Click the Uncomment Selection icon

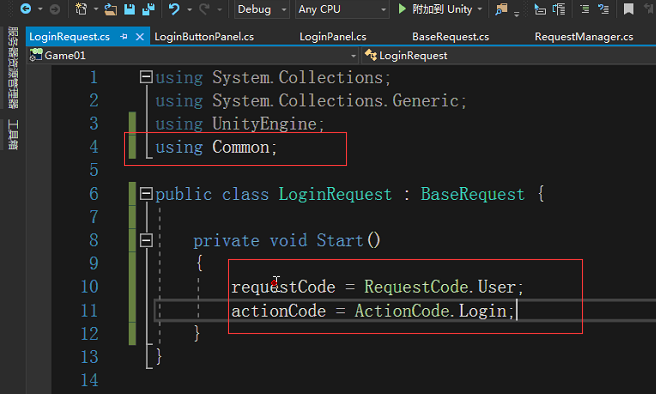point(603,9)
